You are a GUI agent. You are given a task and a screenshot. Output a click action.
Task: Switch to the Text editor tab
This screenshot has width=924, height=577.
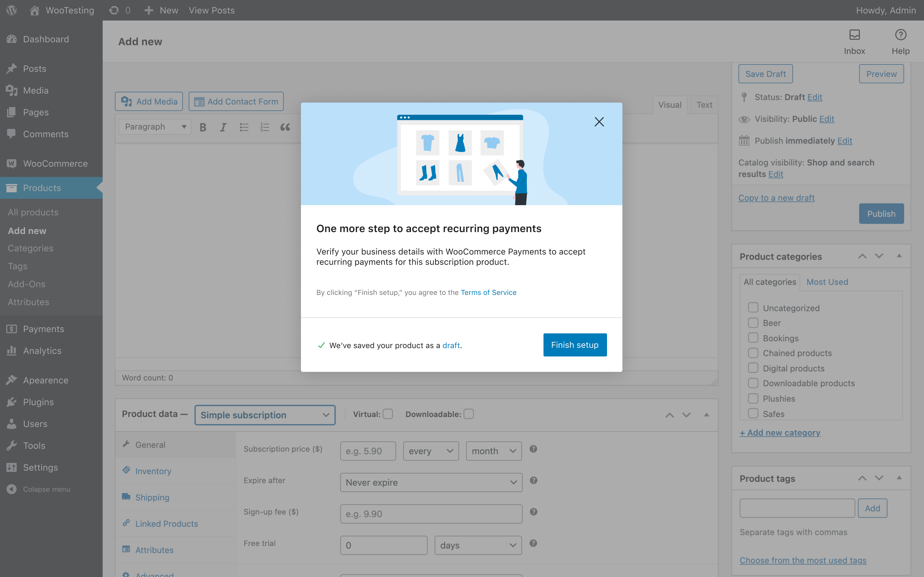(x=704, y=105)
